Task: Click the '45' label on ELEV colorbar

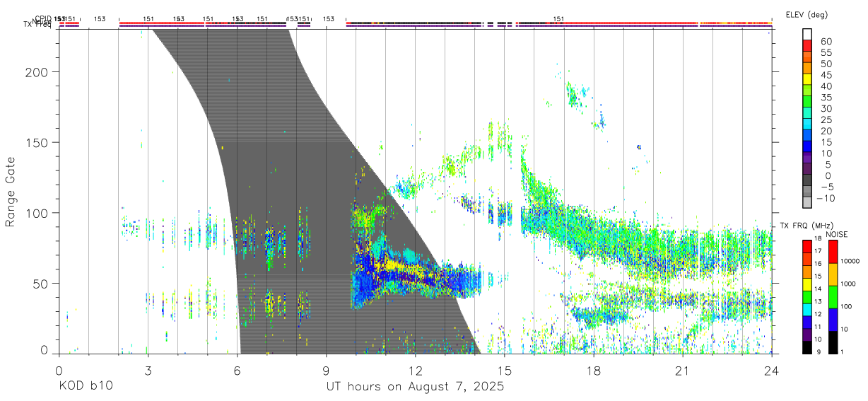Action: [826, 75]
